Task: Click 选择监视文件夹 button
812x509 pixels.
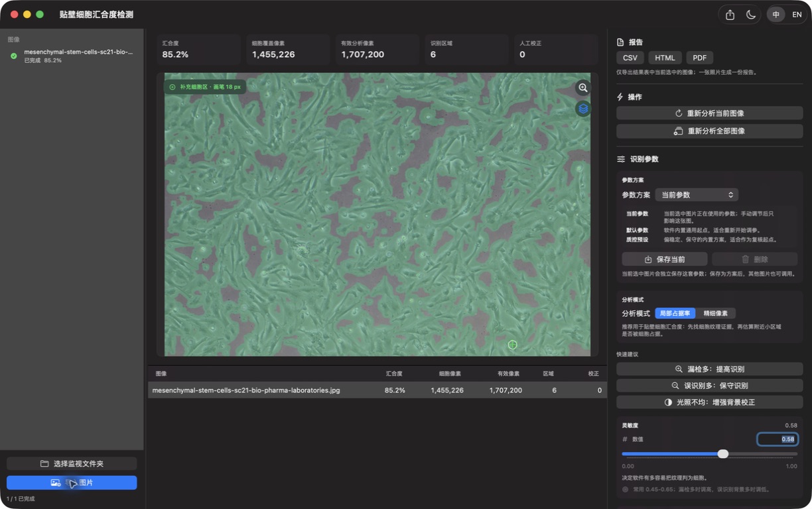Action: pyautogui.click(x=72, y=464)
